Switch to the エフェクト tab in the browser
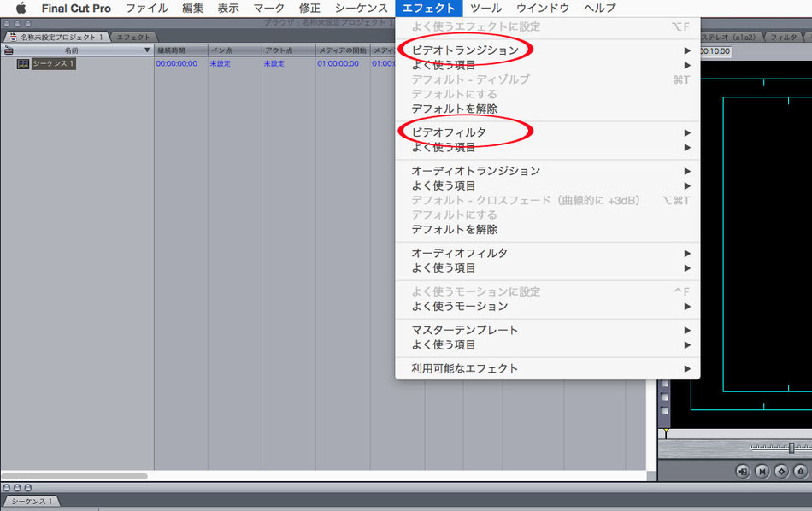The width and height of the screenshot is (812, 511). click(x=133, y=38)
